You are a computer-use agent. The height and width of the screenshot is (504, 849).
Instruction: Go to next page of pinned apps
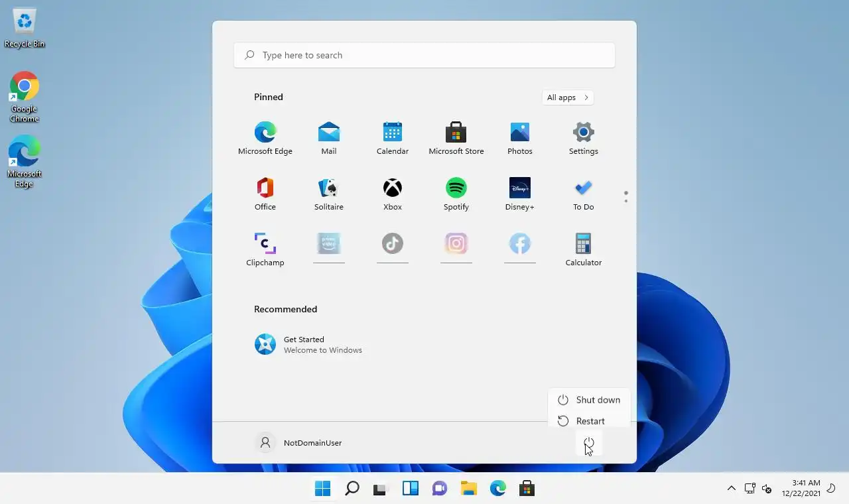click(626, 201)
